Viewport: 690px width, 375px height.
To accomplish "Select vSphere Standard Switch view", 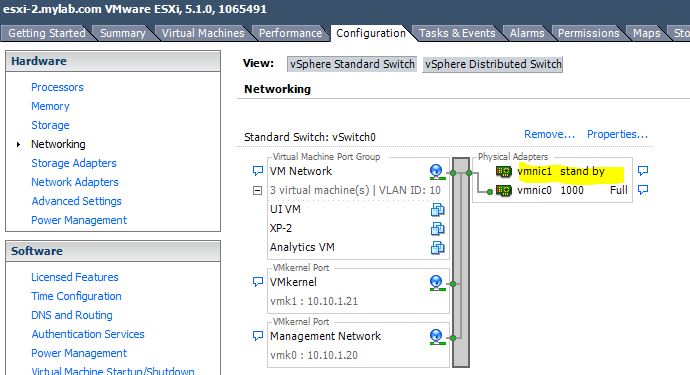I will click(x=352, y=64).
